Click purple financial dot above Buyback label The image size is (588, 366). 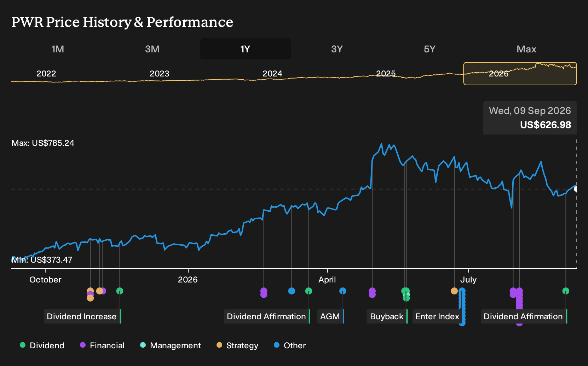pos(372,292)
